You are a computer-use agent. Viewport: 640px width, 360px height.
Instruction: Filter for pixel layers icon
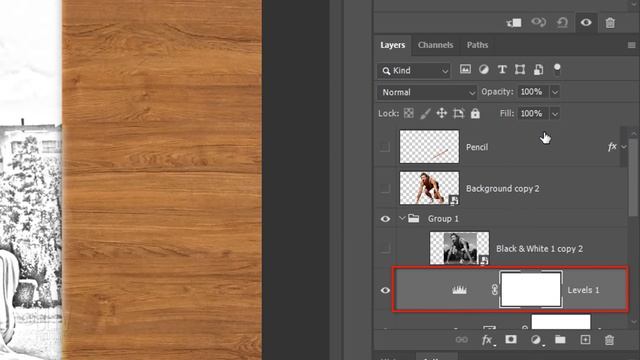click(465, 69)
